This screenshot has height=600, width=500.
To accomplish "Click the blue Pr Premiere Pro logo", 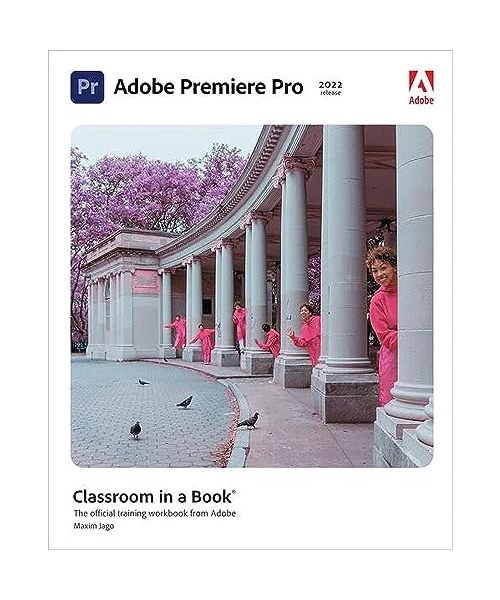I will pyautogui.click(x=87, y=87).
